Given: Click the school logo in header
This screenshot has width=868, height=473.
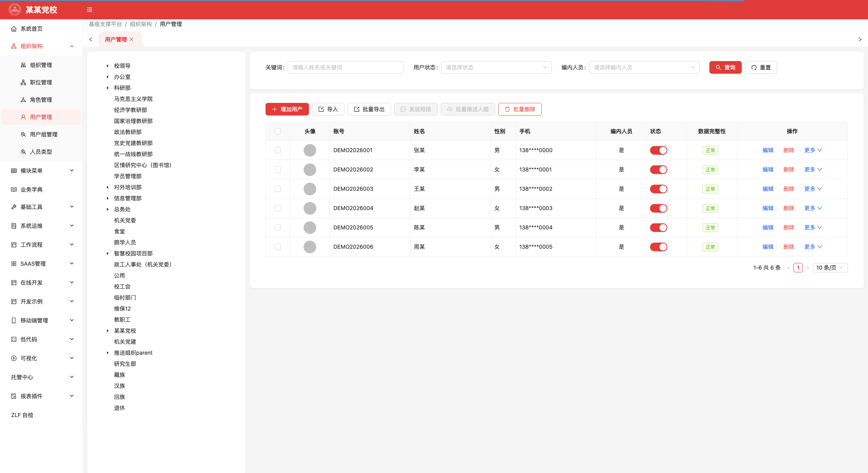Looking at the screenshot, I should (15, 9).
